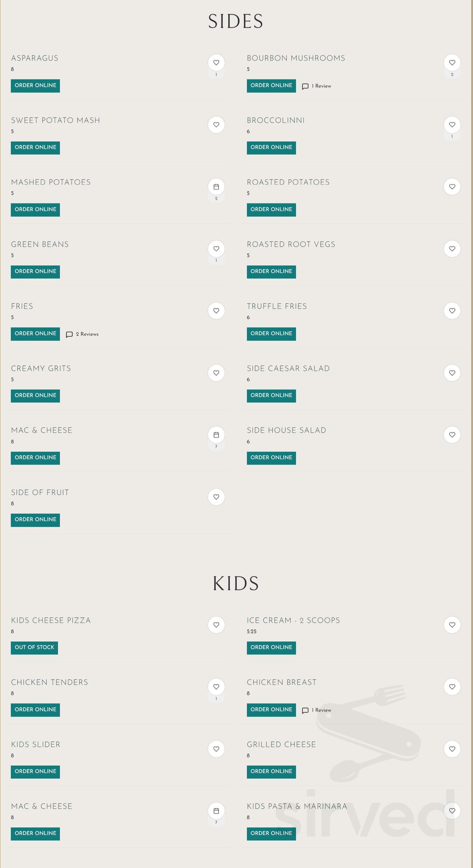Favorite the Truffle Fries item
This screenshot has height=868, width=473.
(x=452, y=311)
